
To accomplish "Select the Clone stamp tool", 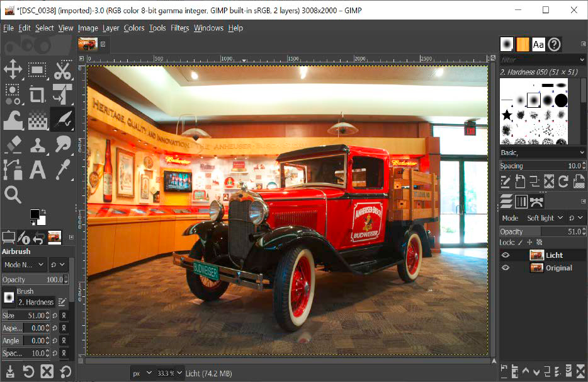I will tap(38, 144).
